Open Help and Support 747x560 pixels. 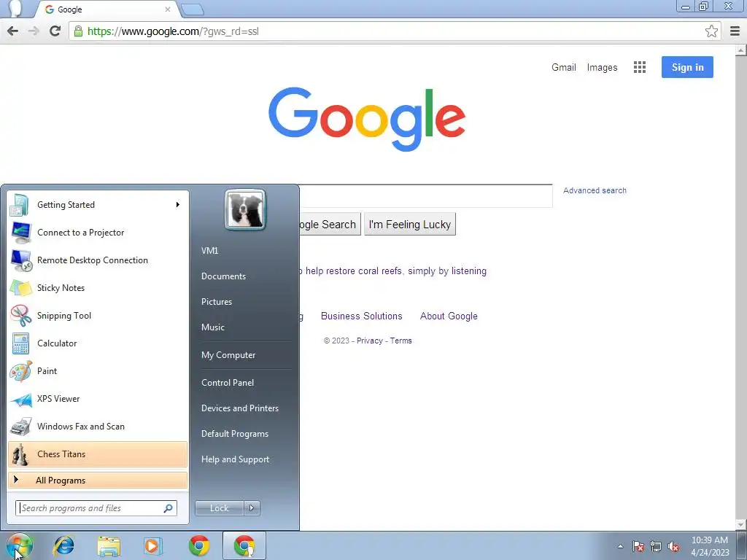point(236,459)
